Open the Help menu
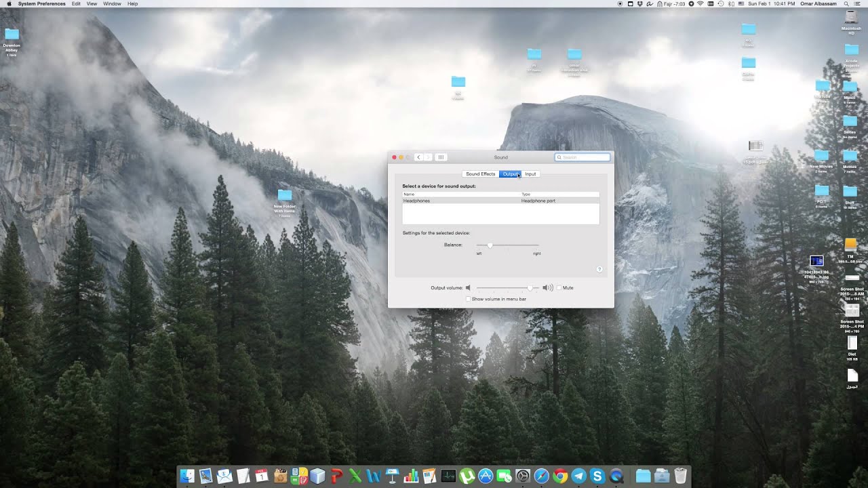The height and width of the screenshot is (488, 868). pos(133,4)
